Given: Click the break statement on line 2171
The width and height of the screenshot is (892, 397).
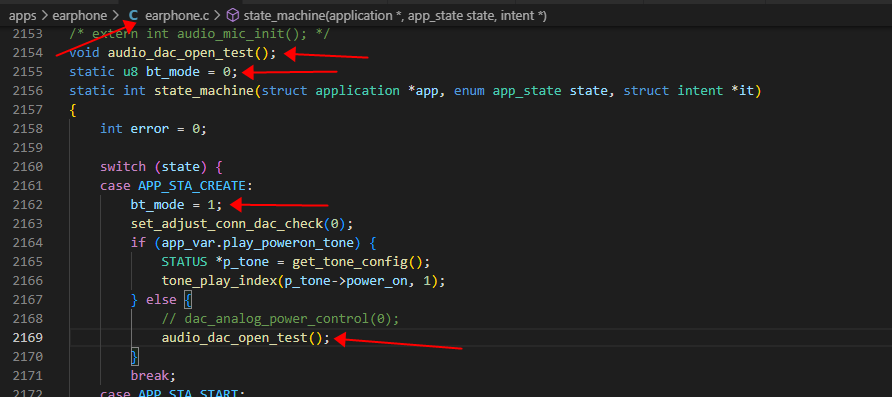Looking at the screenshot, I should pos(150,375).
